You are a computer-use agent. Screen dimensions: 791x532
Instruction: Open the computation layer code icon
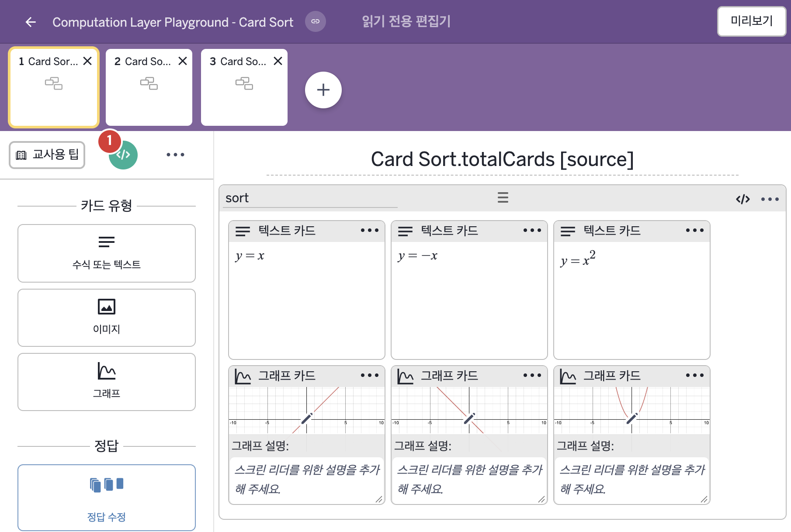click(124, 155)
